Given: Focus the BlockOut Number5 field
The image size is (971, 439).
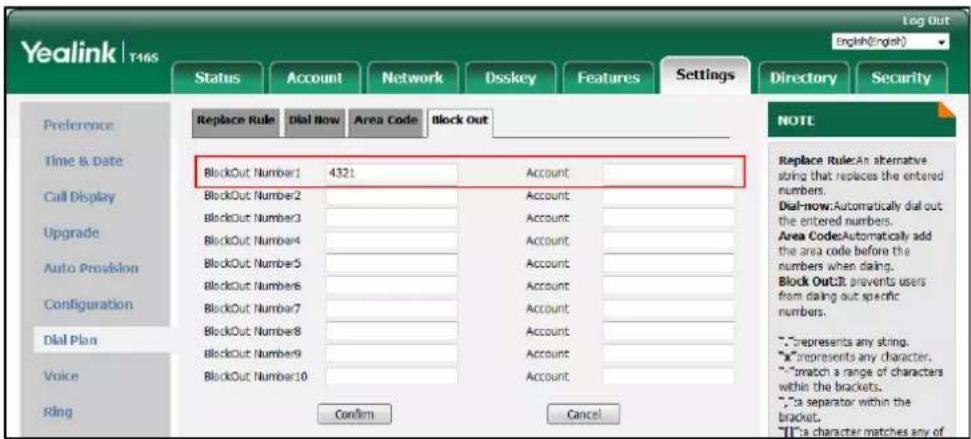Looking at the screenshot, I should point(391,263).
